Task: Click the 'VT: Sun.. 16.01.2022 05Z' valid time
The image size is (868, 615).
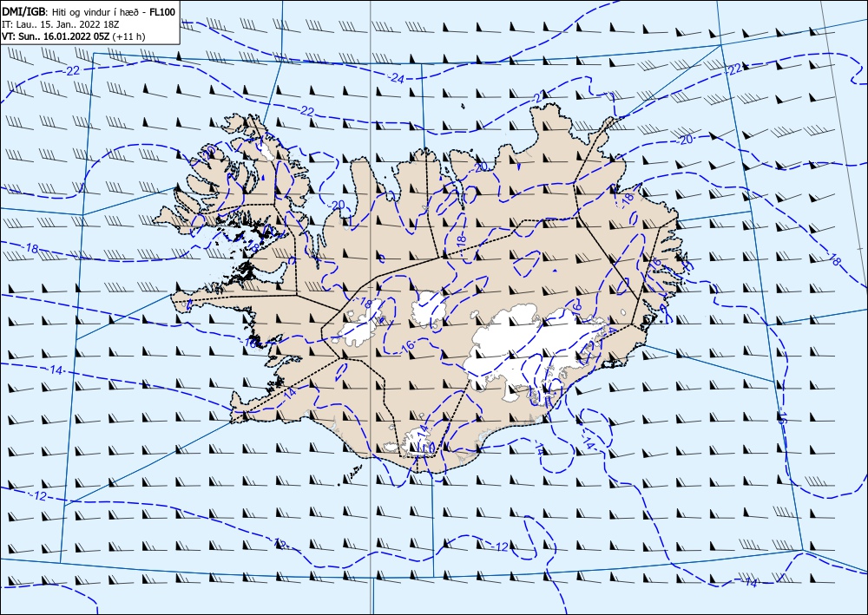Action: click(56, 36)
